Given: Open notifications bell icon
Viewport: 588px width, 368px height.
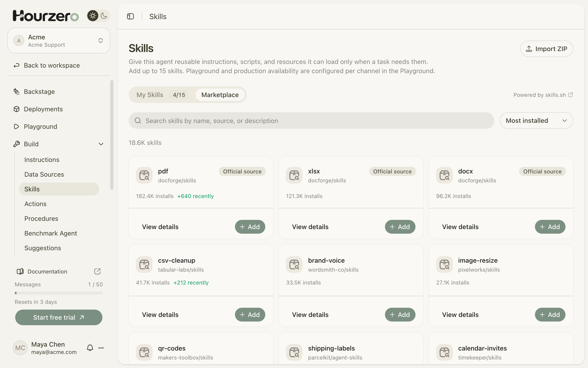Looking at the screenshot, I should tap(90, 348).
